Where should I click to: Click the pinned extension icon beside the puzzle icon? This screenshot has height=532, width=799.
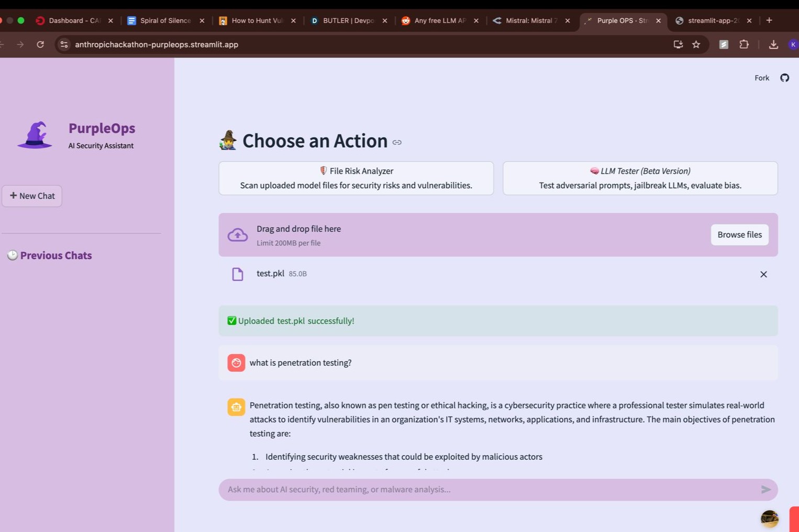coord(724,44)
